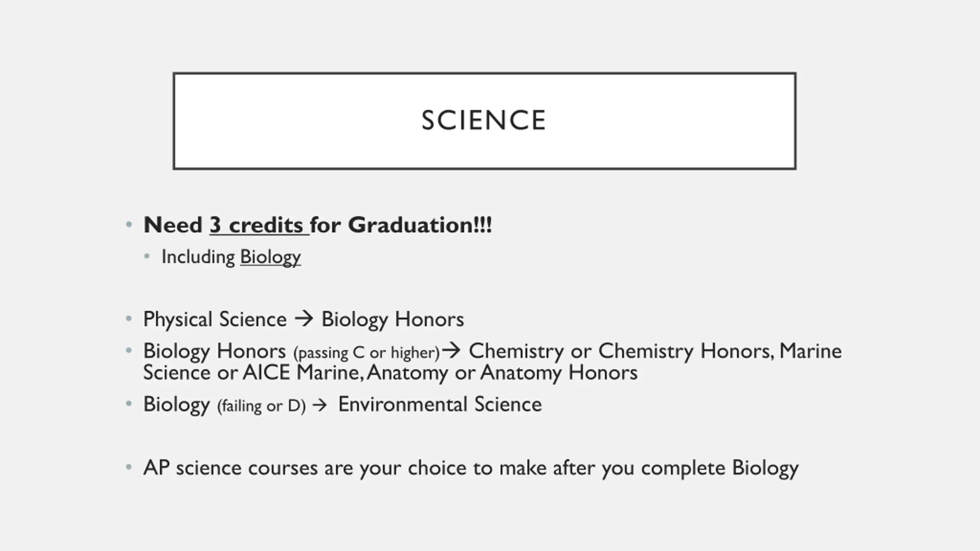Screen dimensions: 980x551
Task: Select 'Need' in the first bullet
Action: pyautogui.click(x=173, y=225)
